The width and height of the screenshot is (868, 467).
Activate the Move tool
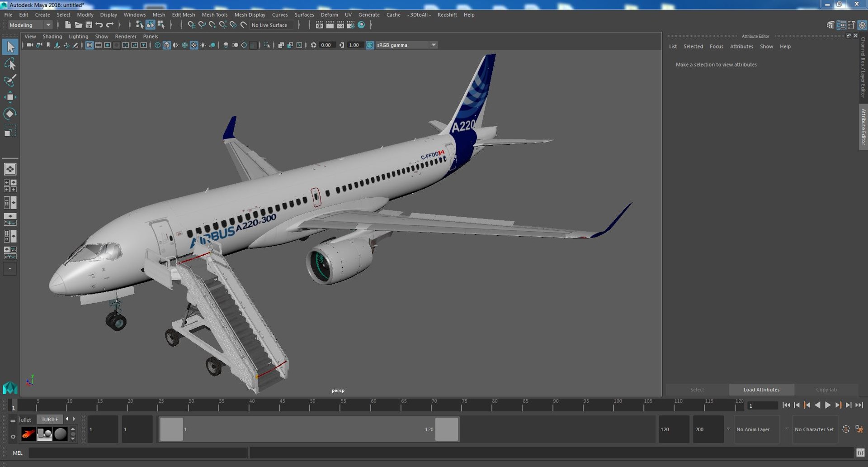10,97
